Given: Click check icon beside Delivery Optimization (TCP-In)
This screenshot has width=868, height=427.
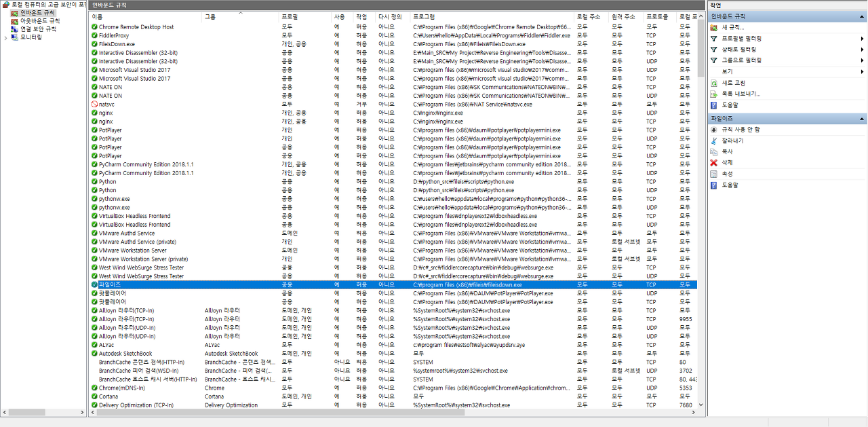Looking at the screenshot, I should click(94, 405).
